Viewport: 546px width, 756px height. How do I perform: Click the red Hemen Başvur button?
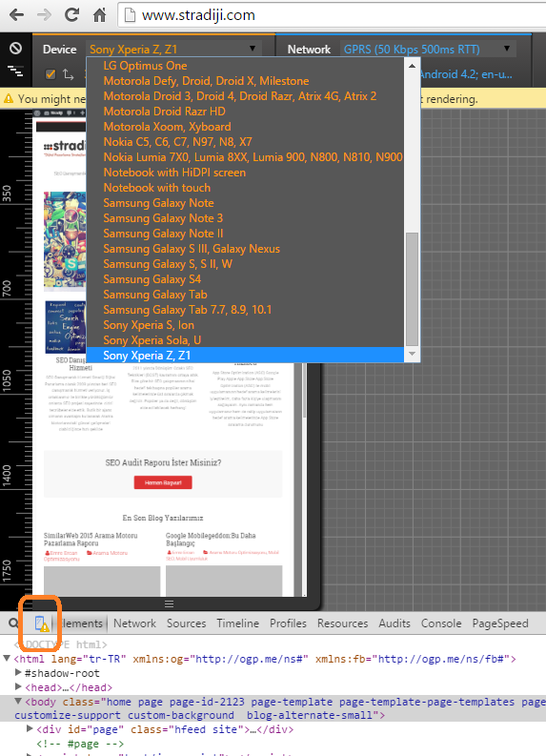pyautogui.click(x=163, y=482)
